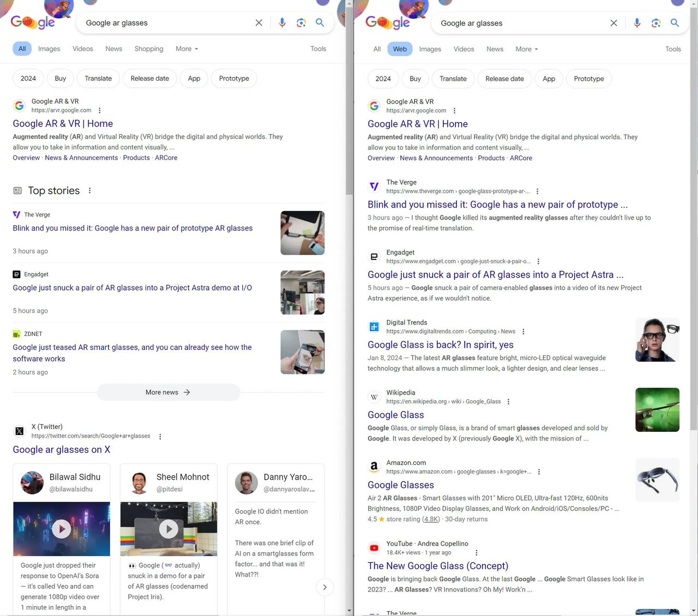Open 'The New Google Glass (Concept)' video link

tap(438, 566)
